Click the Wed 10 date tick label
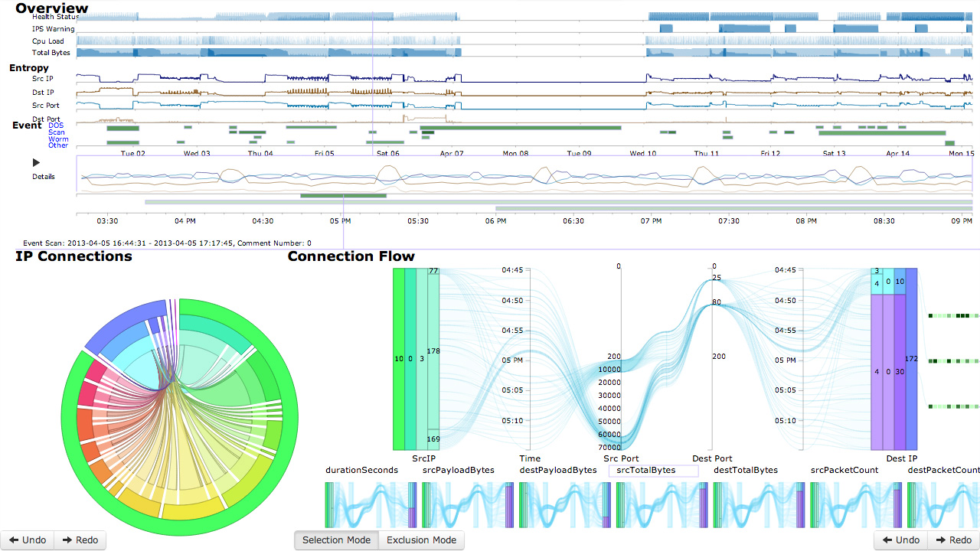Screen dimensions: 980x551 pyautogui.click(x=643, y=153)
